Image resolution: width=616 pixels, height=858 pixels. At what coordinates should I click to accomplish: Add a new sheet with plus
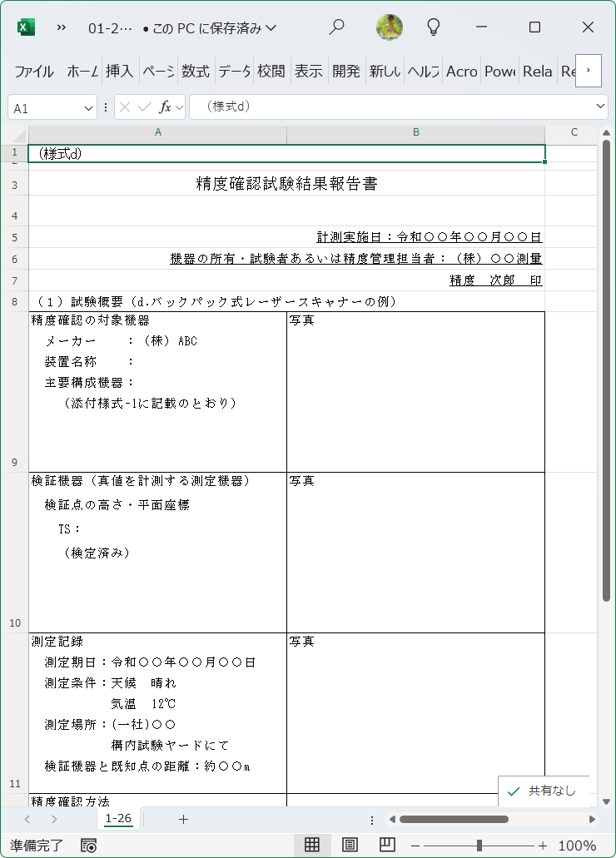[183, 819]
